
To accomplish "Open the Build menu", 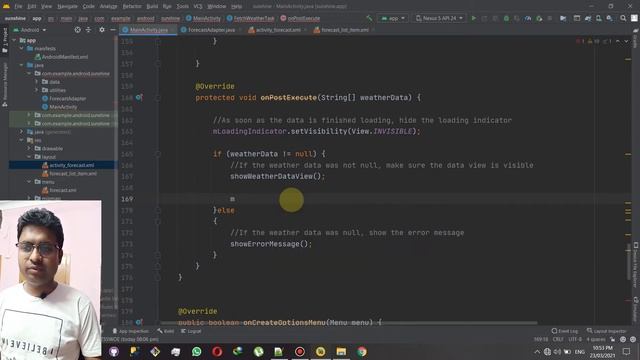I will point(152,6).
